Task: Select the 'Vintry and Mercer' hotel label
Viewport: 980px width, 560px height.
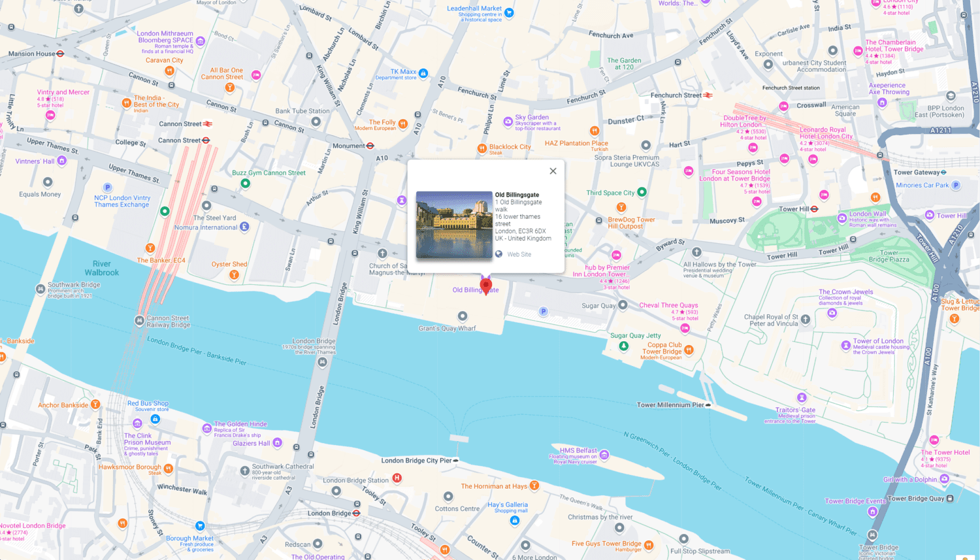Action: click(x=63, y=92)
